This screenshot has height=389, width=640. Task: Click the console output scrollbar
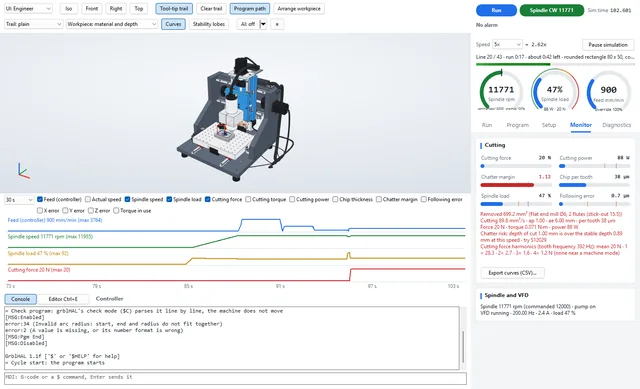[463, 346]
